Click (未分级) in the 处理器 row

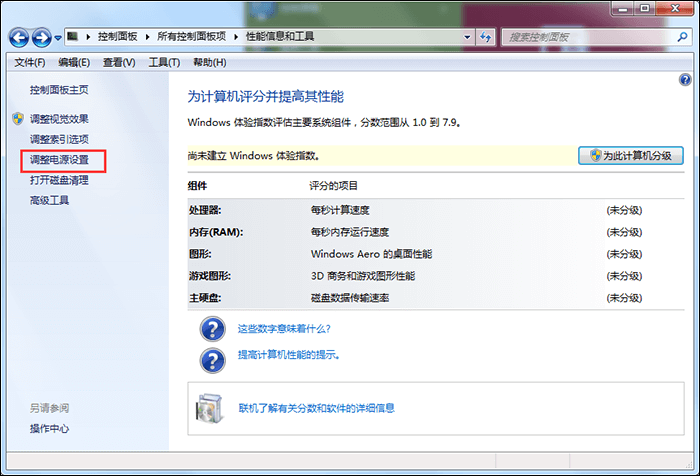click(624, 210)
